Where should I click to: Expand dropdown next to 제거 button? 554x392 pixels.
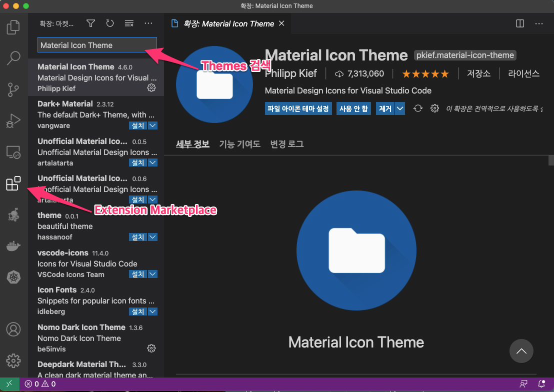[x=400, y=108]
